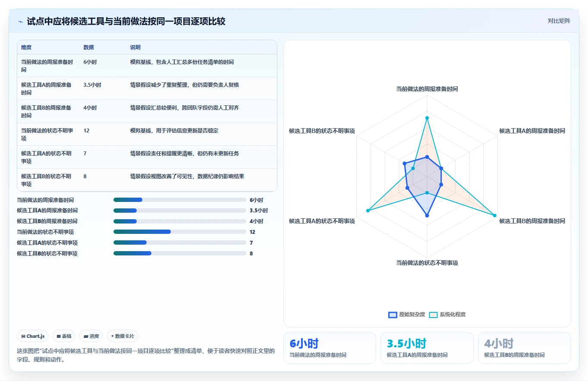Click the 候选工具A的周报准备时间 progress bar
This screenshot has height=381, width=588.
tap(179, 211)
